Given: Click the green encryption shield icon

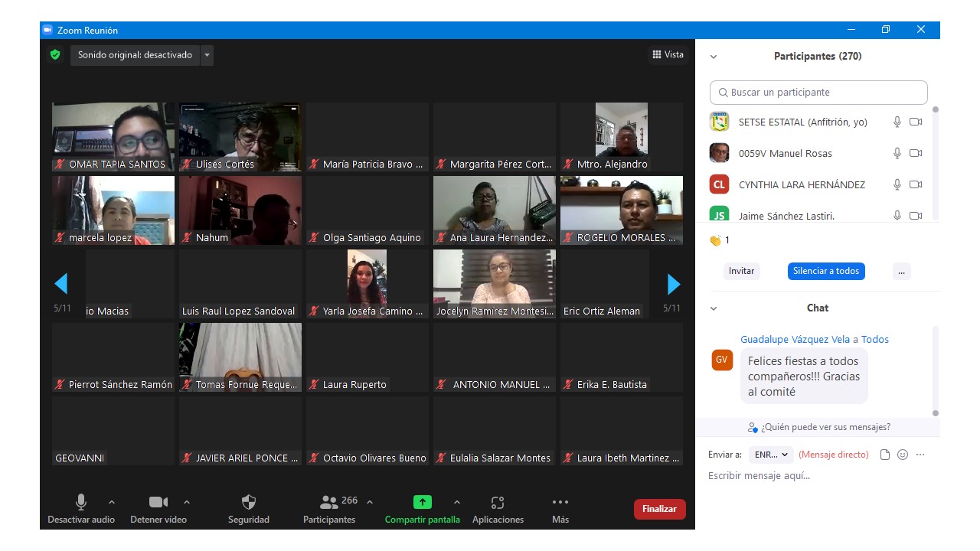Looking at the screenshot, I should (54, 55).
